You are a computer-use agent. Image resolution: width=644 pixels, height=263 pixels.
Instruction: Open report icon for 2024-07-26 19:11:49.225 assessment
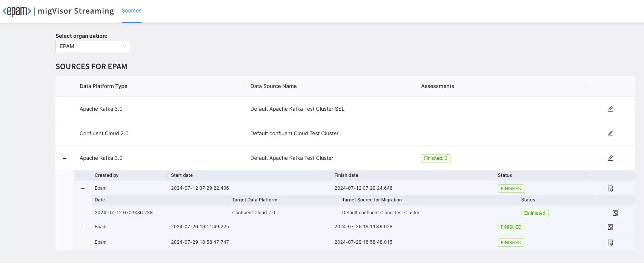[x=610, y=227]
